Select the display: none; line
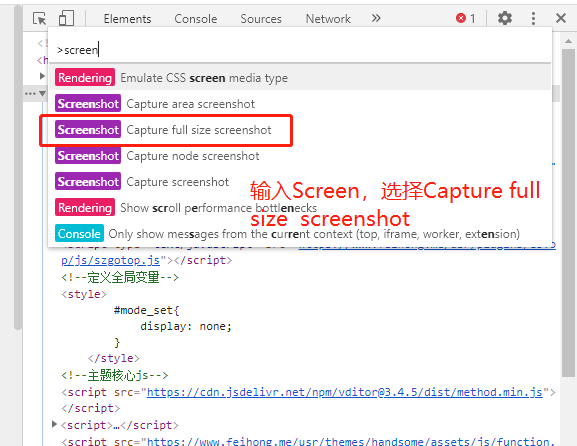The width and height of the screenshot is (577, 446). point(186,326)
